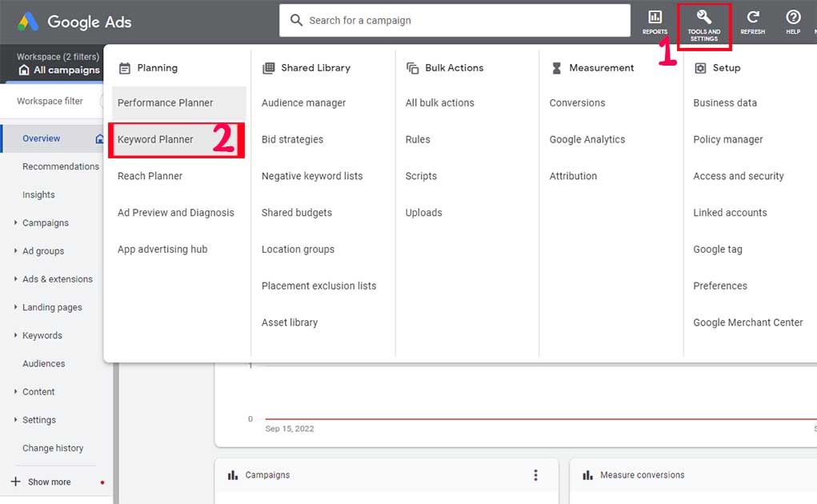This screenshot has height=504, width=817.
Task: Open Change history in the sidebar
Action: coord(53,448)
